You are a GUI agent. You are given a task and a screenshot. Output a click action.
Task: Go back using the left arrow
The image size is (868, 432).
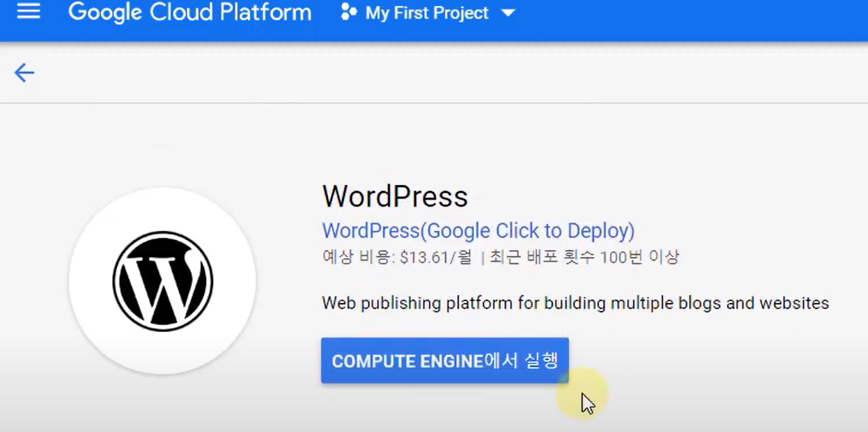coord(24,73)
